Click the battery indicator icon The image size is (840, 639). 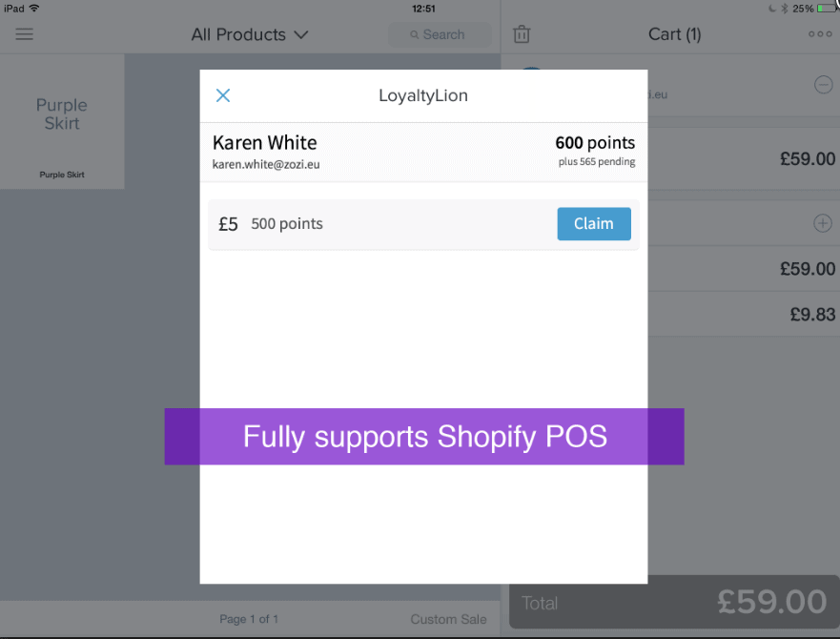pyautogui.click(x=828, y=8)
